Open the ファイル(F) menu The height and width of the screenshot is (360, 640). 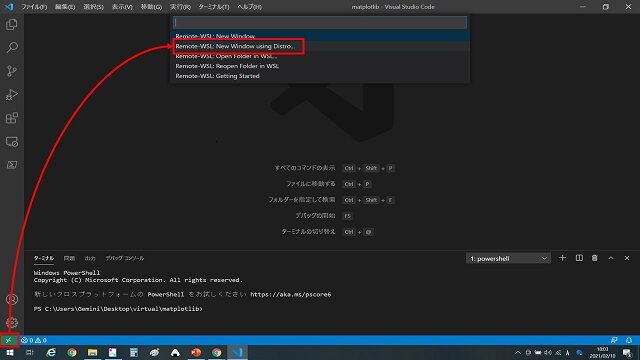pos(34,7)
